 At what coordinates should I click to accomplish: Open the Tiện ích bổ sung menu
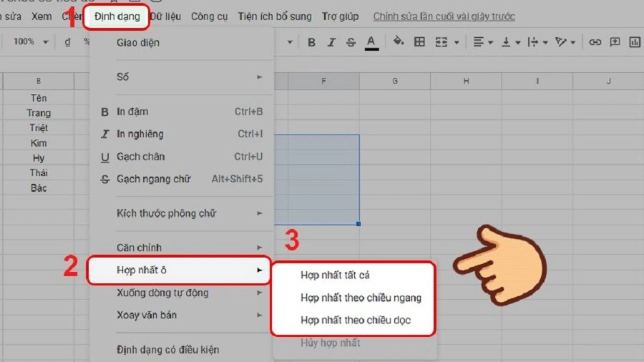(x=274, y=16)
